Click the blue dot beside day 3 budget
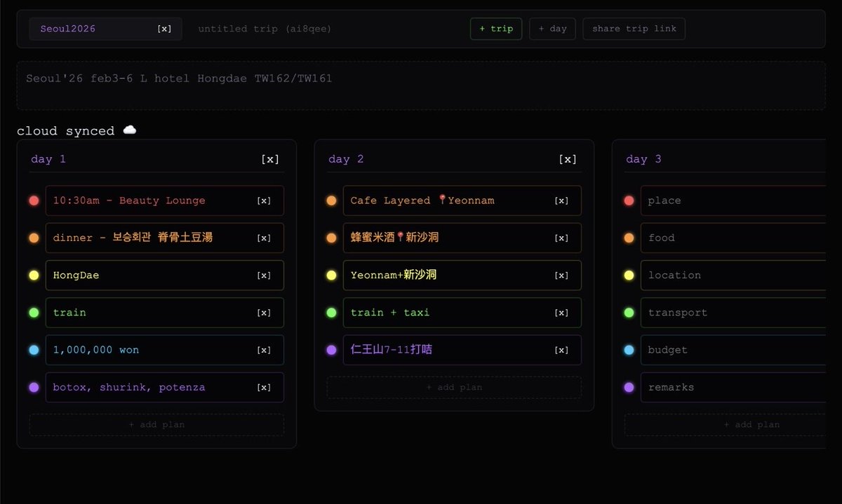This screenshot has width=842, height=504. click(629, 350)
